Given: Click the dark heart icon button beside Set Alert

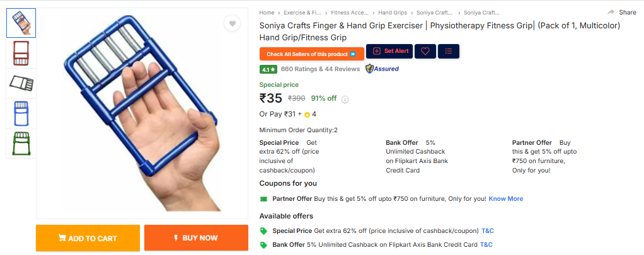Looking at the screenshot, I should [x=425, y=52].
